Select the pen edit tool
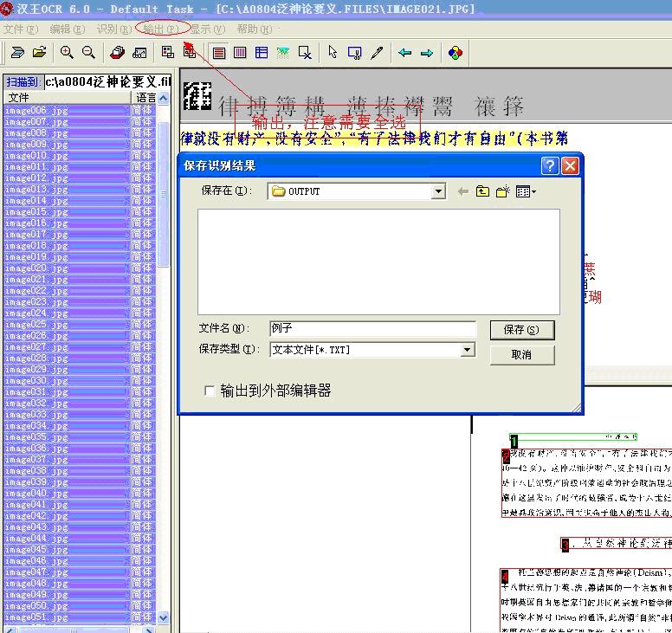This screenshot has height=633, width=672. [x=377, y=53]
